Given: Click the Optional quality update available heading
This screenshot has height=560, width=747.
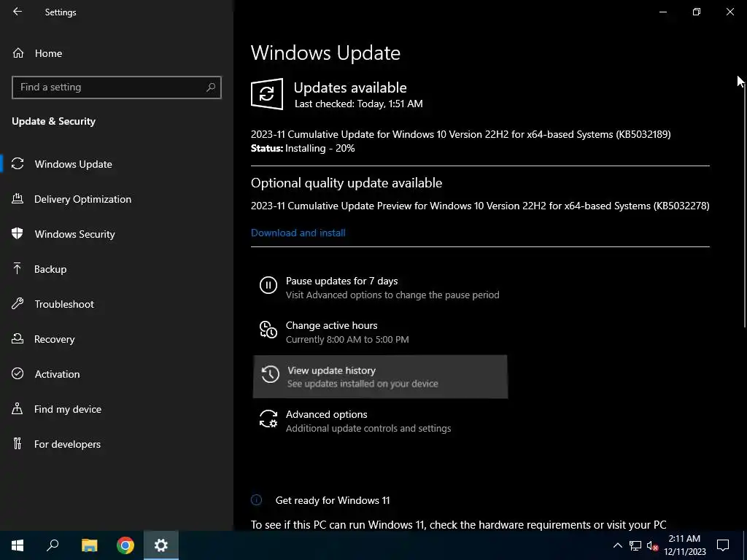Looking at the screenshot, I should (x=347, y=183).
